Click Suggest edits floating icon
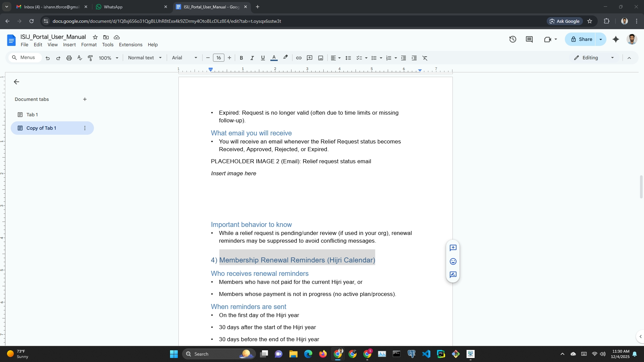 click(453, 275)
